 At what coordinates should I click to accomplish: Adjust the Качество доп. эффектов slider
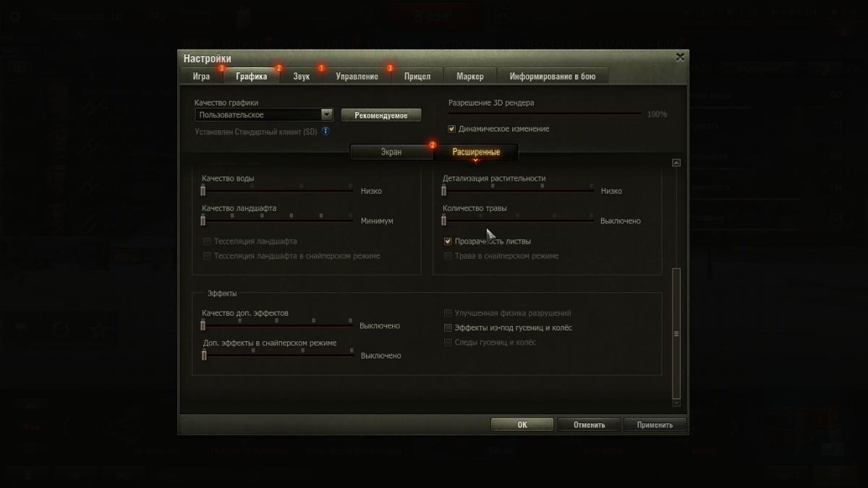pos(277,325)
